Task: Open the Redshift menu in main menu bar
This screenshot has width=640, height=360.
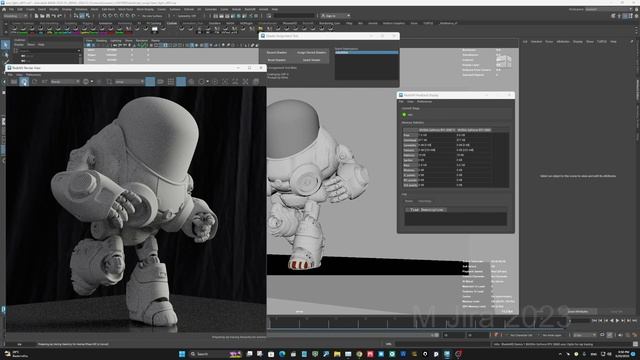Action: [x=250, y=9]
